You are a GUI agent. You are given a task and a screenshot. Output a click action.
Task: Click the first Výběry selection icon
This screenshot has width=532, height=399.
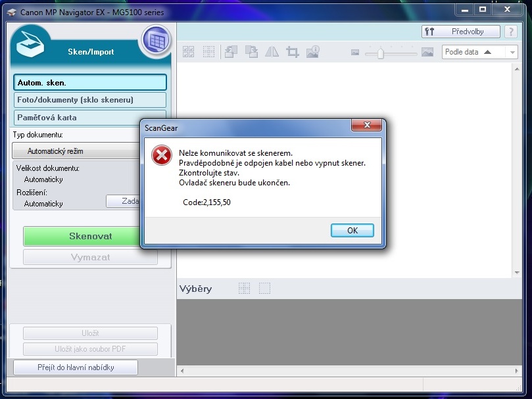[x=244, y=289]
